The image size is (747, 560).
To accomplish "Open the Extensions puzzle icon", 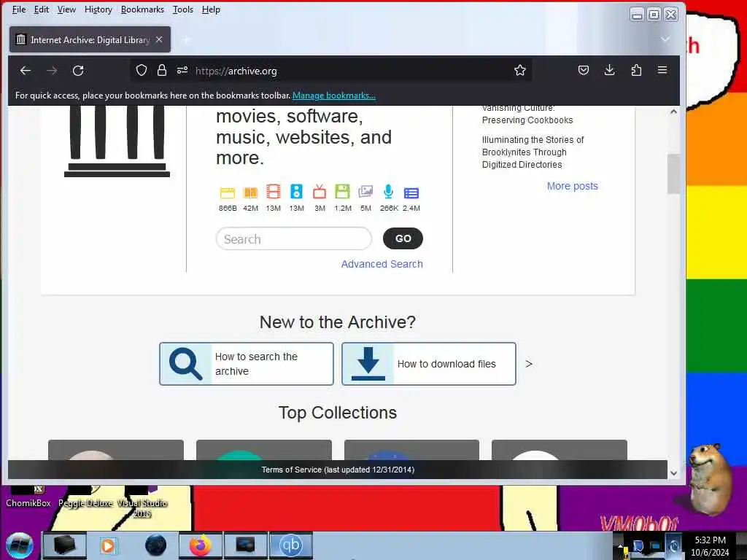I will pyautogui.click(x=636, y=71).
